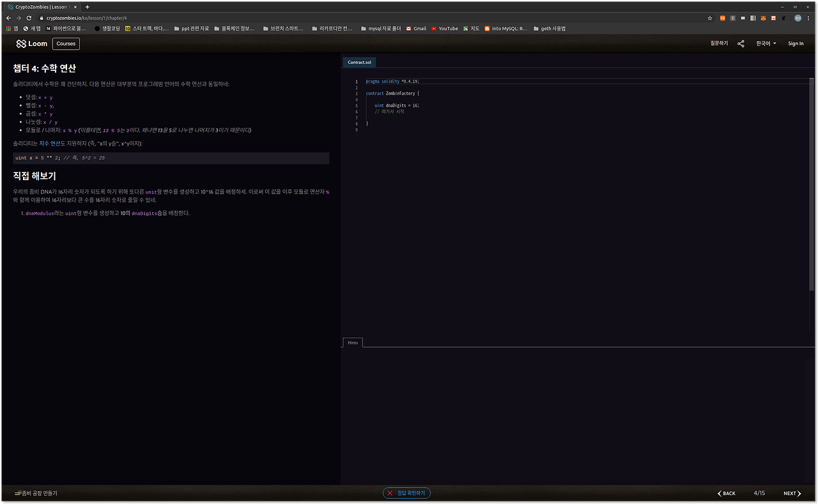
Task: Click the Loom logo
Action: coord(32,43)
